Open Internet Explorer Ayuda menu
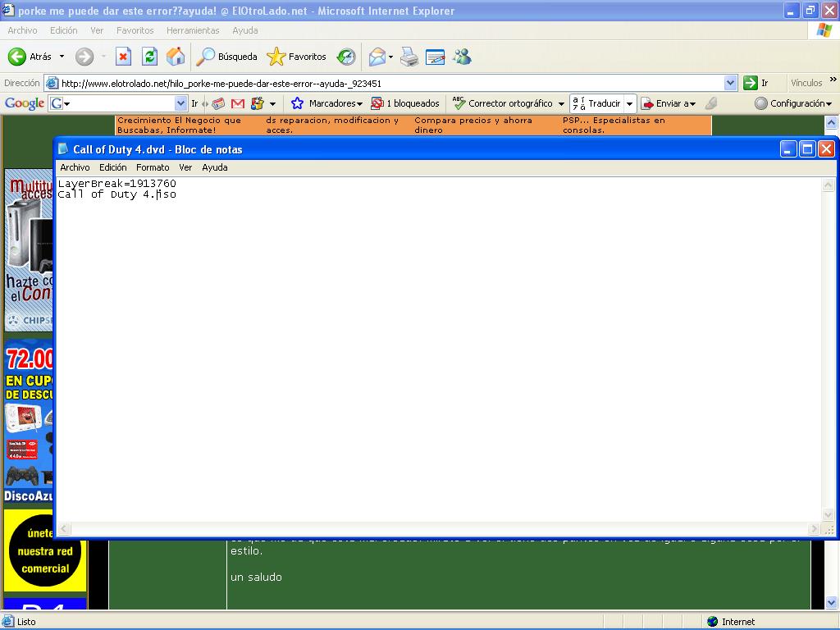 245,30
